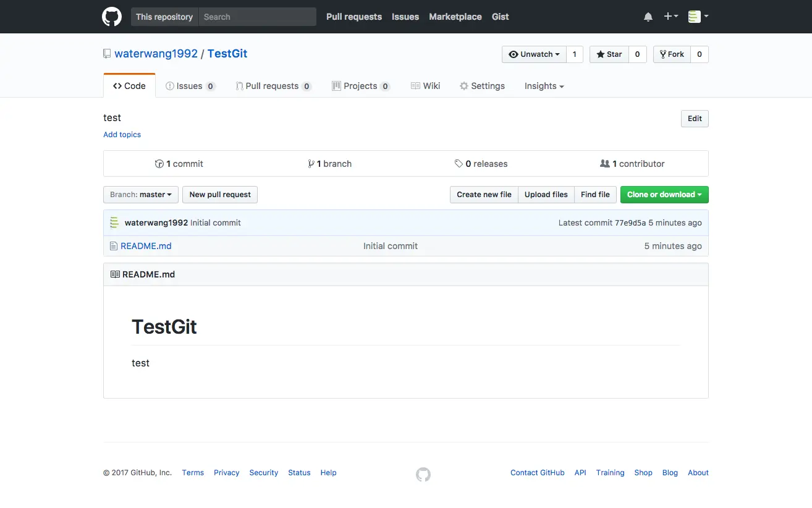Open the Blog footer link
Viewport: 812px width, 508px height.
pos(670,473)
